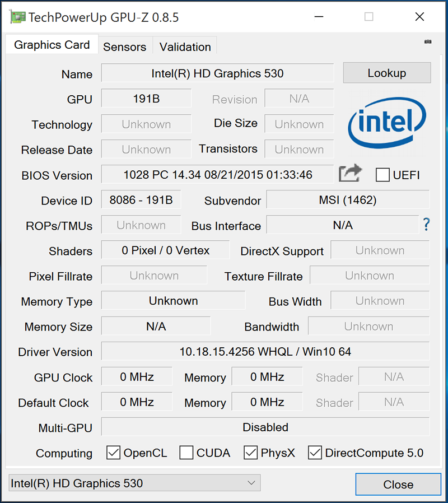Screen dimensions: 448x503
Task: Click the Release Date Unknown field
Action: coord(146,149)
